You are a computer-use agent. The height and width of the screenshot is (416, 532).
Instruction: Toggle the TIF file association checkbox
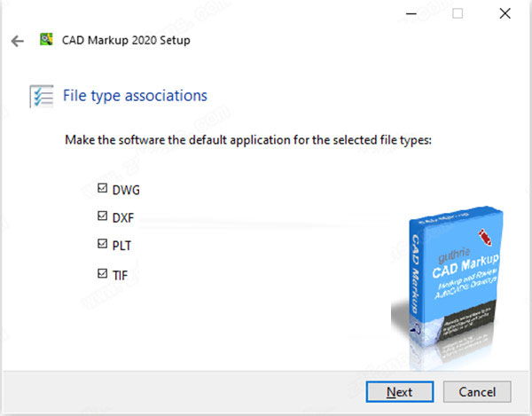pyautogui.click(x=102, y=273)
